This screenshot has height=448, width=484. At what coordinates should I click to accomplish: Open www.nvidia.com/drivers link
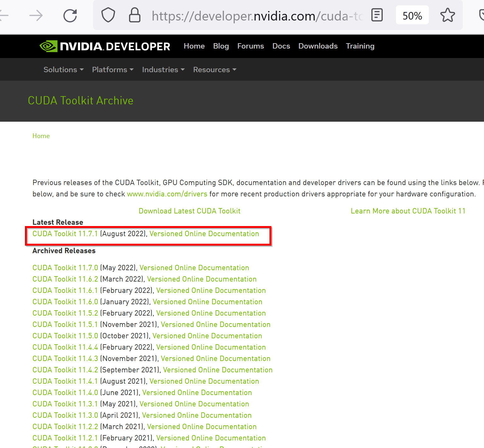click(167, 194)
